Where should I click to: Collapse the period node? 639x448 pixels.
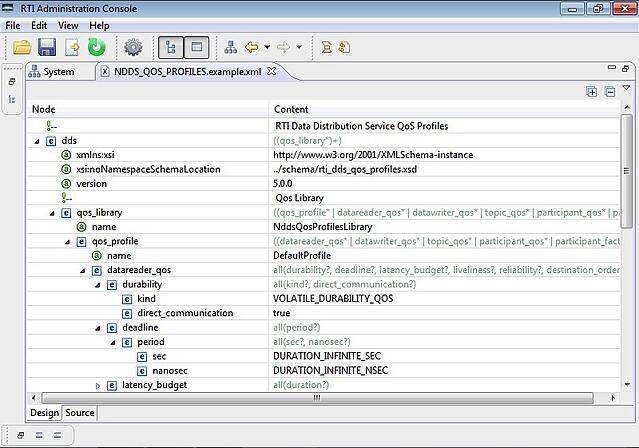click(113, 342)
